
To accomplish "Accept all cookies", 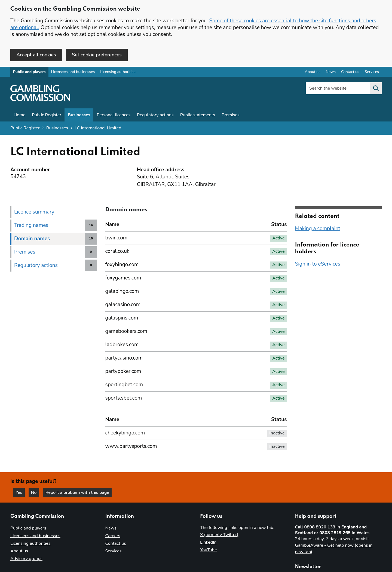I will point(36,55).
